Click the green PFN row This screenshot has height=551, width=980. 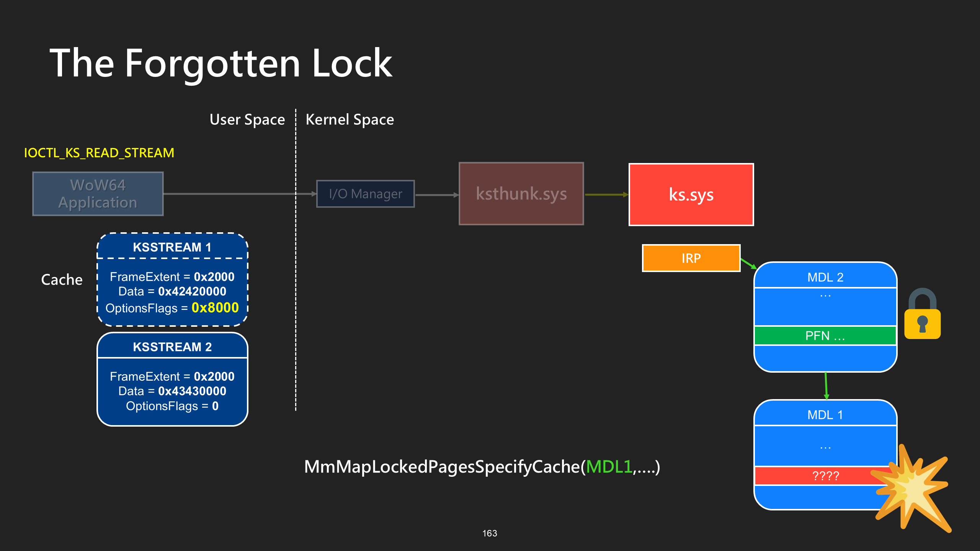point(825,336)
